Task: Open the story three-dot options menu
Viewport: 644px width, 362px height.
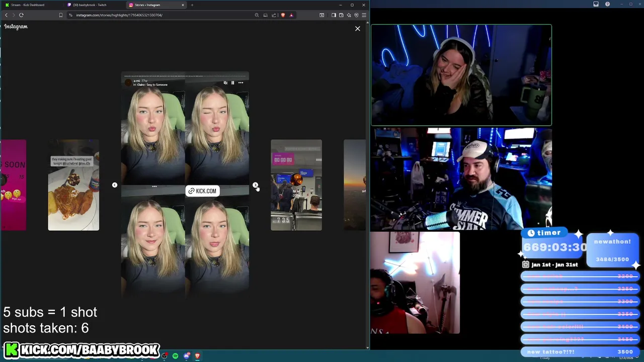Action: [x=240, y=82]
